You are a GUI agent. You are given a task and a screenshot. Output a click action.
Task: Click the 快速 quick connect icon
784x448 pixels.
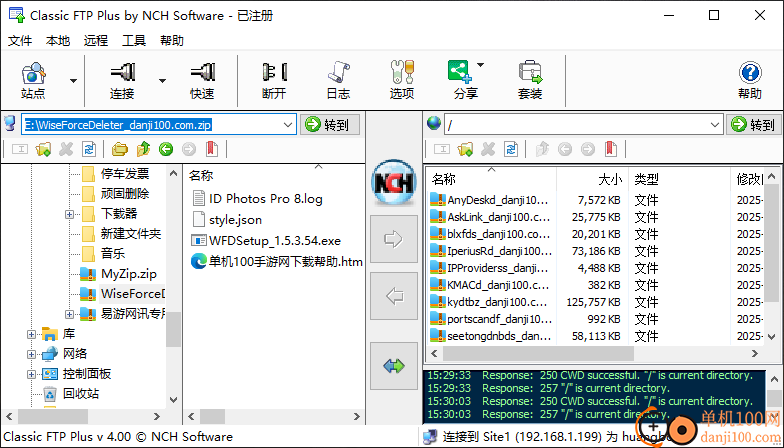tap(202, 80)
